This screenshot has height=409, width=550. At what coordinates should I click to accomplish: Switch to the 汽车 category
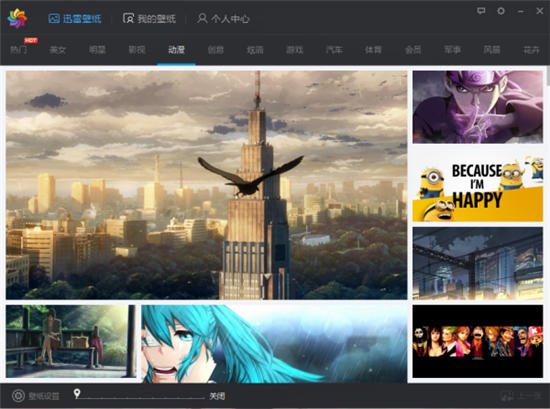pos(334,50)
